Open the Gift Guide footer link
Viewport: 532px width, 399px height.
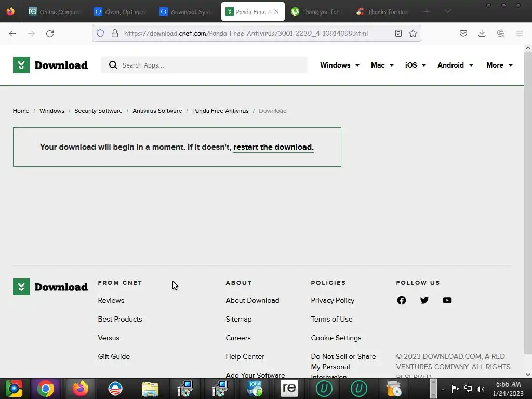click(x=114, y=356)
